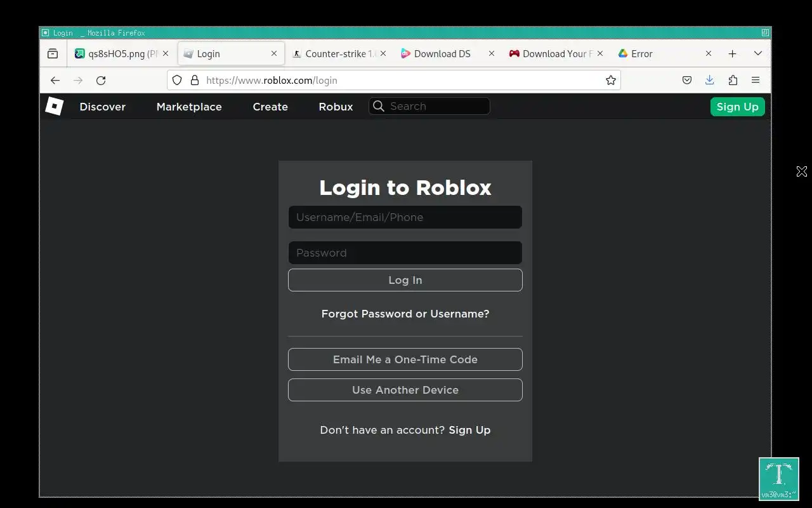Click Email Me a One-Time Code
The image size is (812, 508).
(x=405, y=359)
